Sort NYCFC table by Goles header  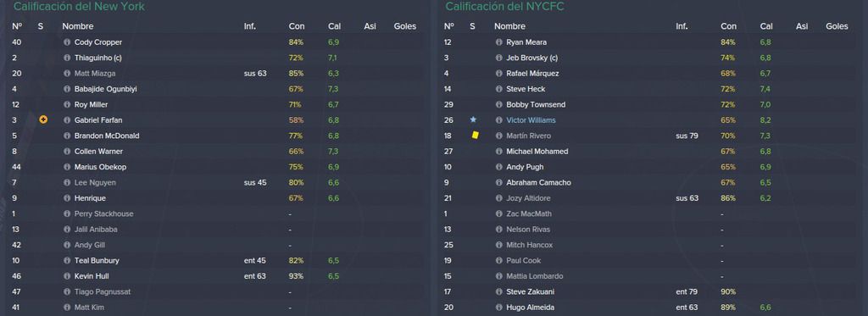point(837,26)
